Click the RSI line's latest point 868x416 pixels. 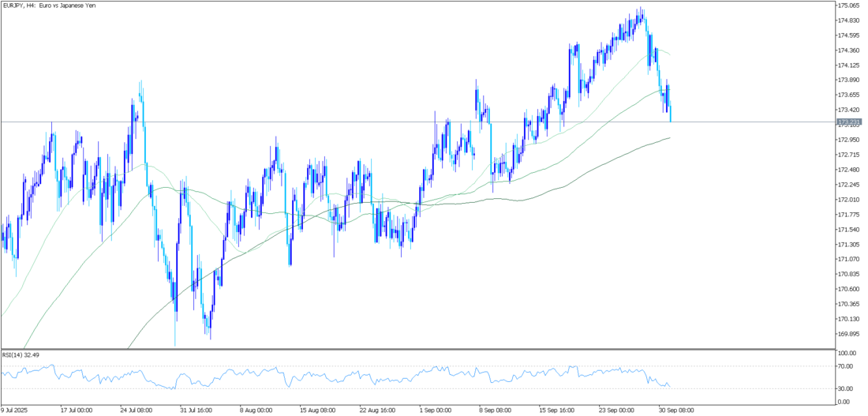click(x=670, y=386)
